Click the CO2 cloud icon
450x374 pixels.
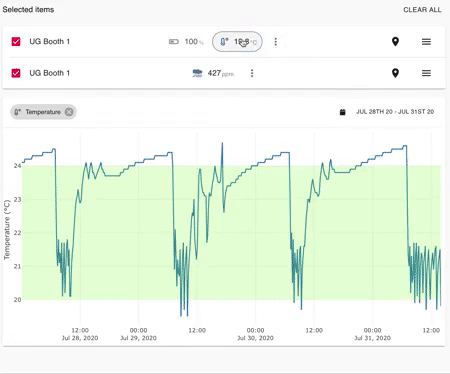197,73
